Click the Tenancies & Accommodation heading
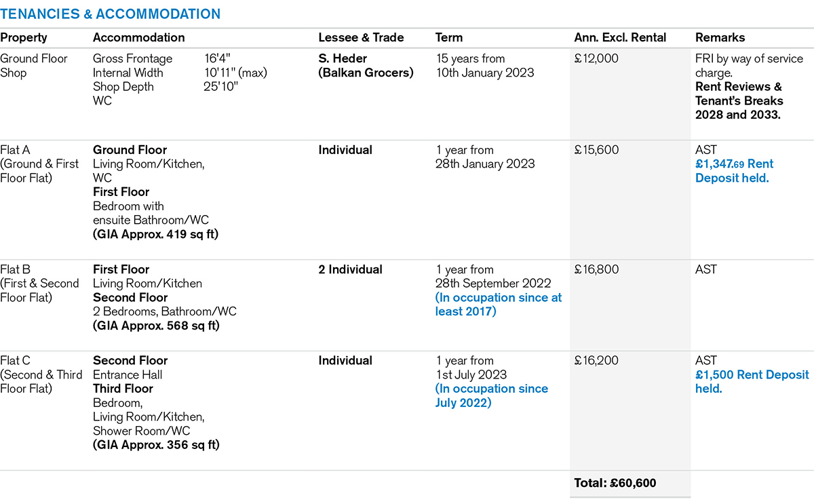 click(x=110, y=14)
